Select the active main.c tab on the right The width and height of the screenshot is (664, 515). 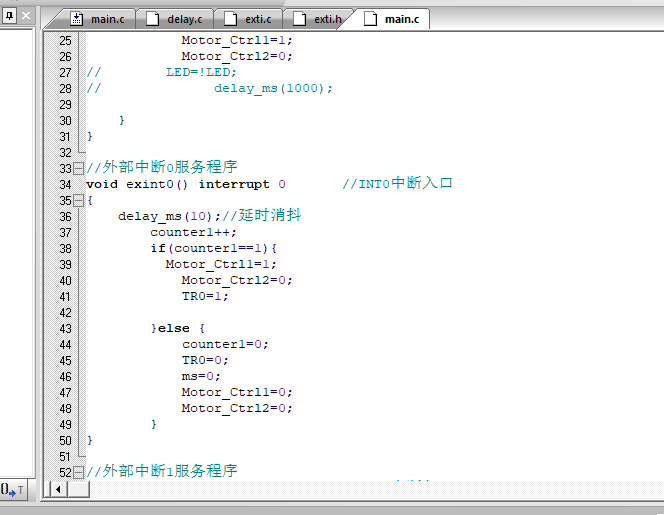click(x=392, y=19)
